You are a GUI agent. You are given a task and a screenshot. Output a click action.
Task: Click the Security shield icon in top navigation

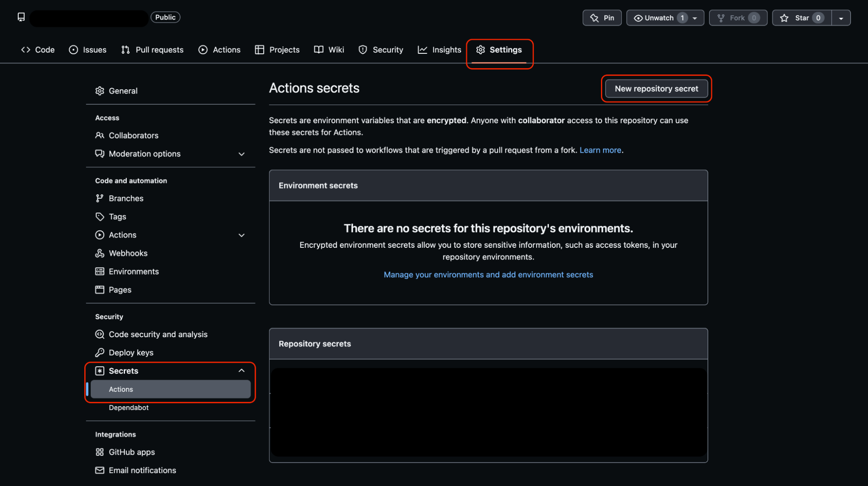pyautogui.click(x=363, y=50)
